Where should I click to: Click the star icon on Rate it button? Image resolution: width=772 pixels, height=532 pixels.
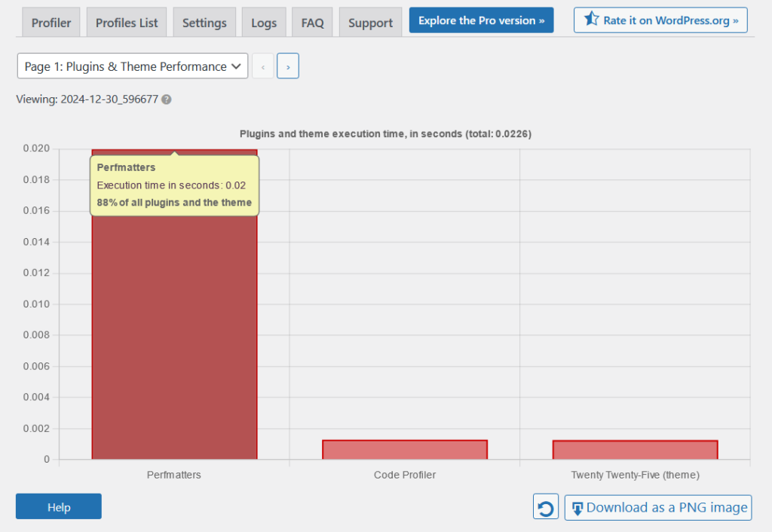(x=591, y=19)
